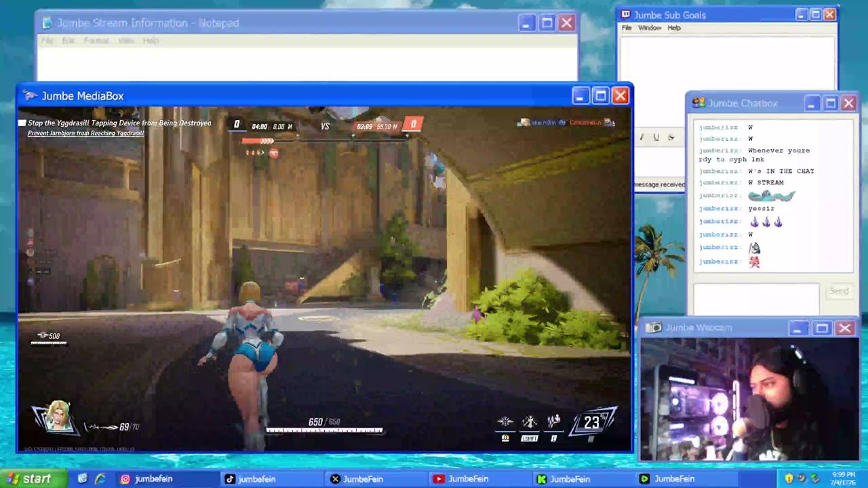Click the first ability icon in game HUD

click(505, 422)
